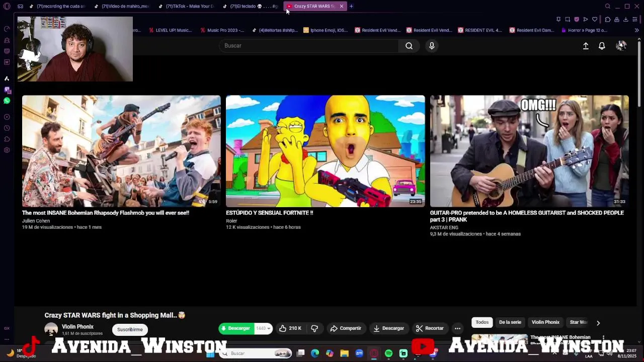The height and width of the screenshot is (362, 644).
Task: Open File Explorer from taskbar
Action: coord(344,353)
